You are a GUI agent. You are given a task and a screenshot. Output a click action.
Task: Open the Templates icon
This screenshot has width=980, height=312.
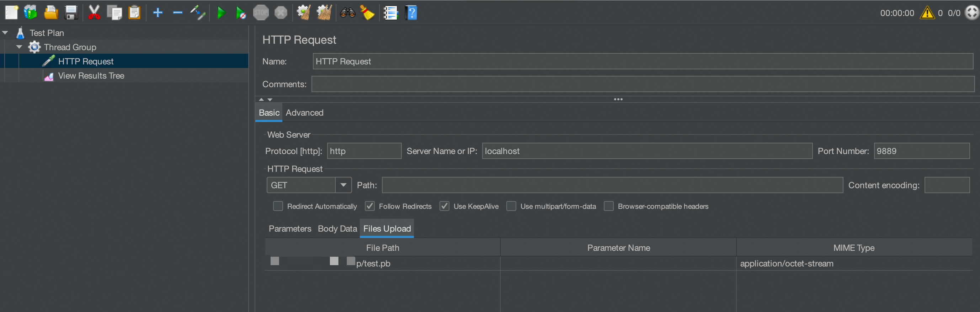[31, 12]
